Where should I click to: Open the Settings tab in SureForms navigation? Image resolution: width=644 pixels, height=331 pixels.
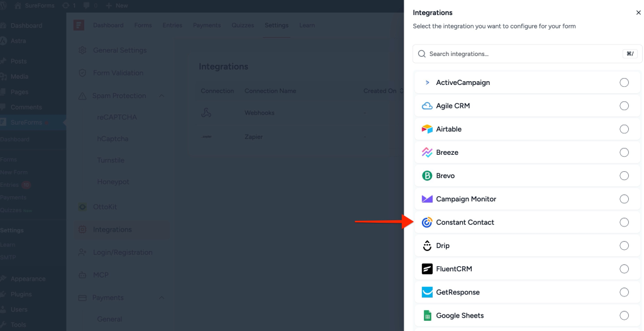click(x=277, y=25)
